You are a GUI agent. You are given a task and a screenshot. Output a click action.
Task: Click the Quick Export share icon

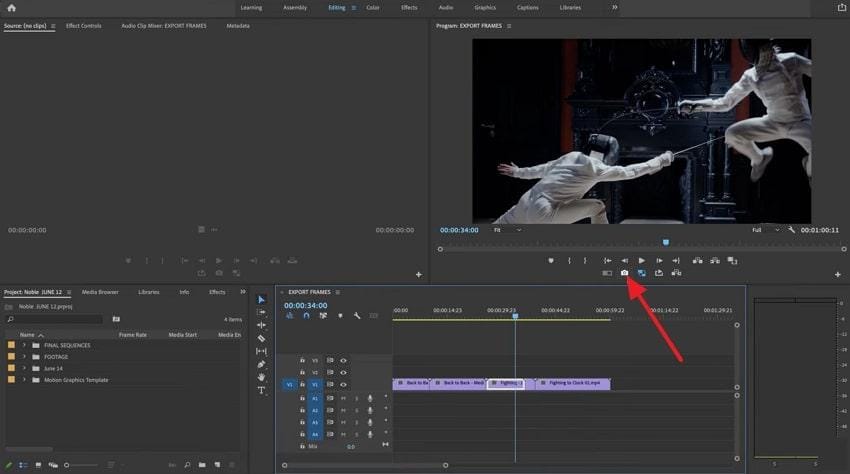[841, 7]
